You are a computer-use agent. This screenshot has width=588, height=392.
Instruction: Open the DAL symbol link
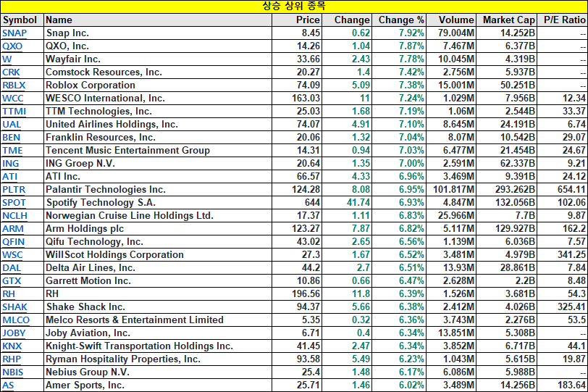tap(12, 268)
